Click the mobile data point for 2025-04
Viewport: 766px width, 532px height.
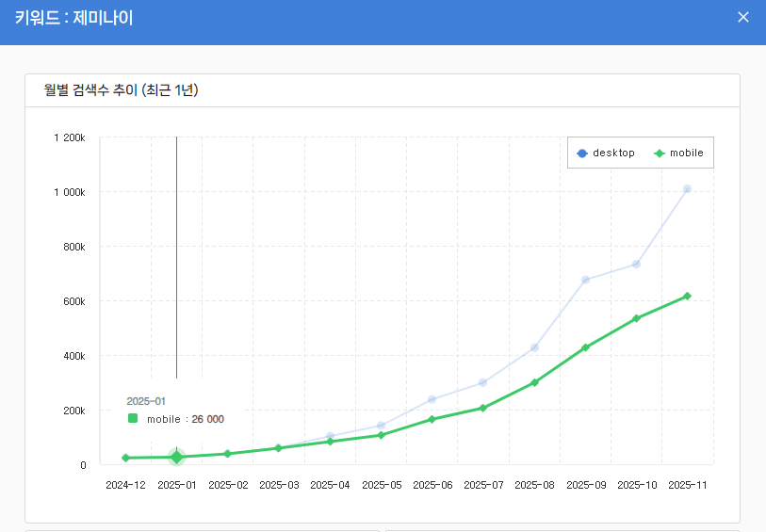tap(331, 442)
